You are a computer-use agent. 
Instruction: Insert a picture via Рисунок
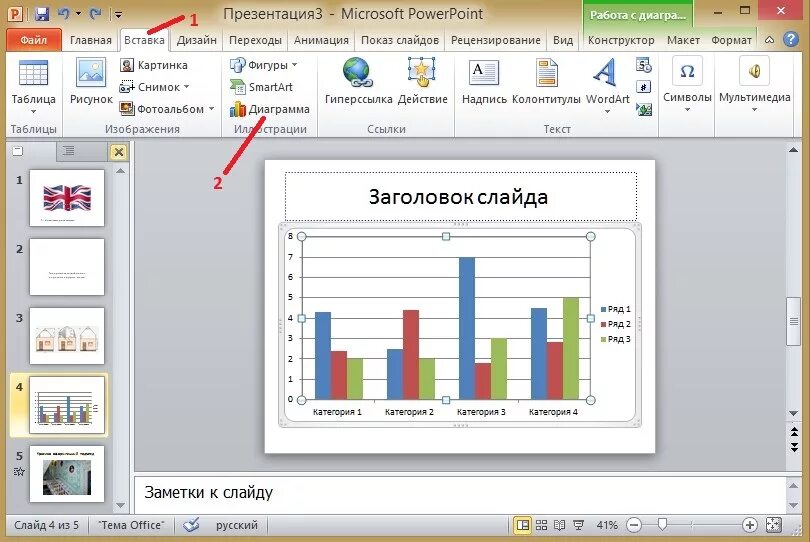point(91,83)
